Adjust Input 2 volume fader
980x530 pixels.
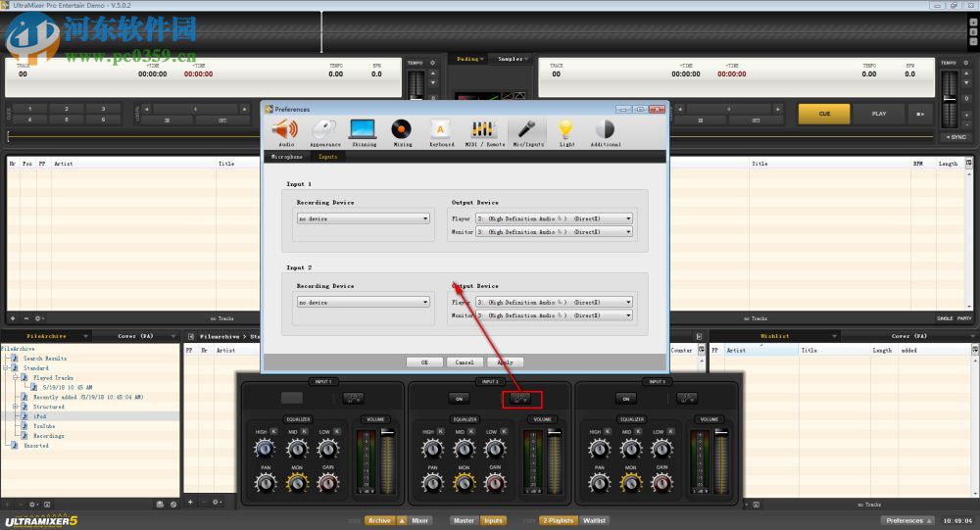tap(555, 431)
